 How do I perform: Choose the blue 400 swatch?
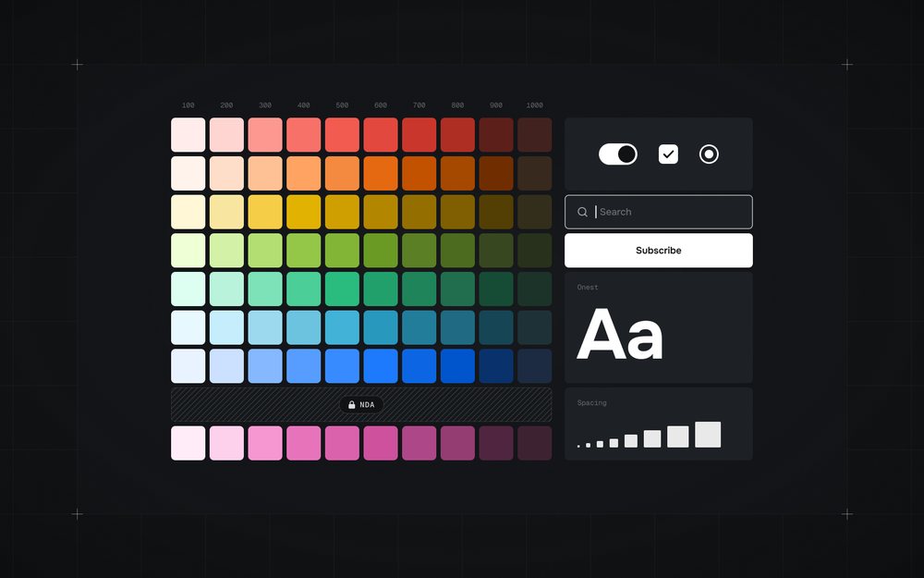[x=303, y=365]
